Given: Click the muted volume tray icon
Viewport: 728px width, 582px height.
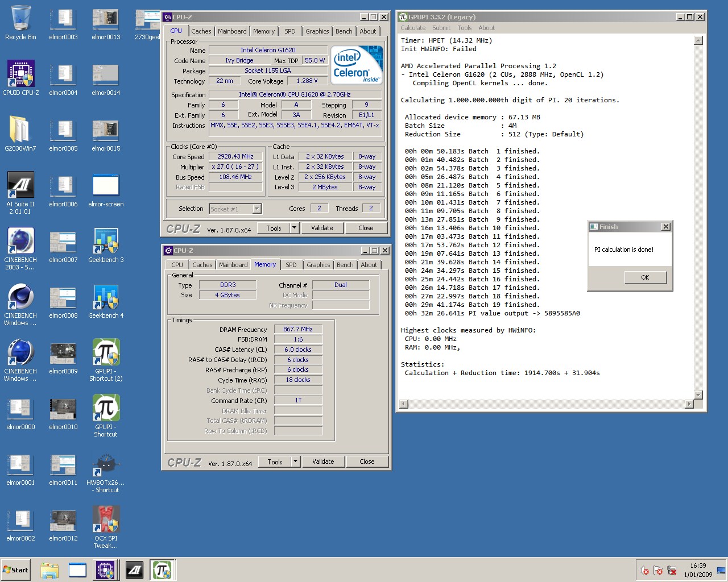Looking at the screenshot, I should click(644, 570).
